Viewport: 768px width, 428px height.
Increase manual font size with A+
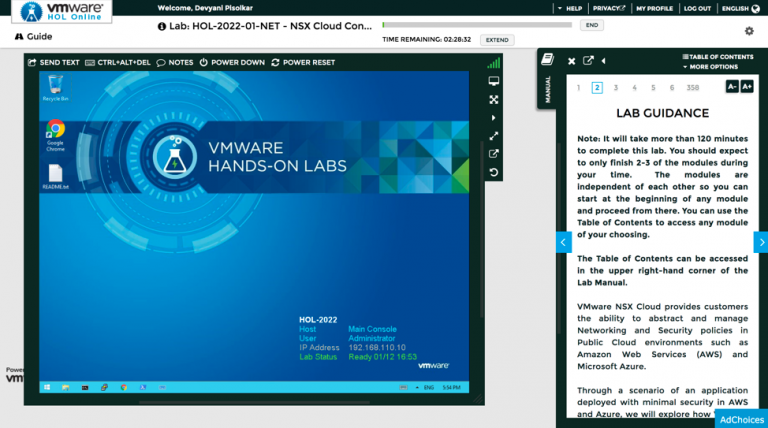[746, 87]
